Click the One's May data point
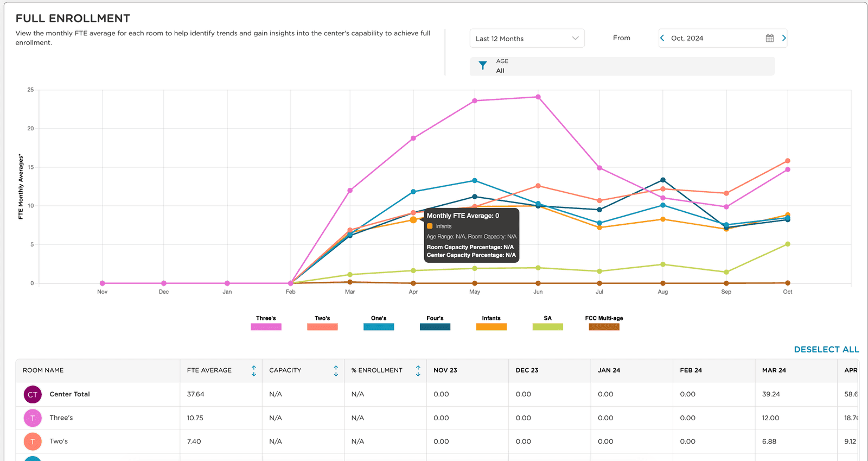 [475, 180]
